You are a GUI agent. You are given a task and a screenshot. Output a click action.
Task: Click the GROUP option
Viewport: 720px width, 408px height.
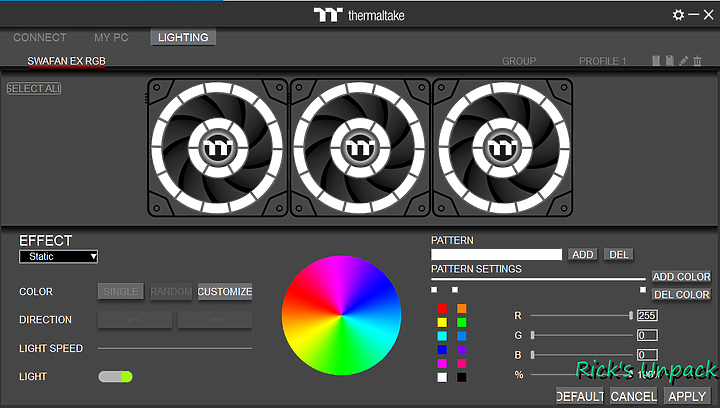pos(519,61)
